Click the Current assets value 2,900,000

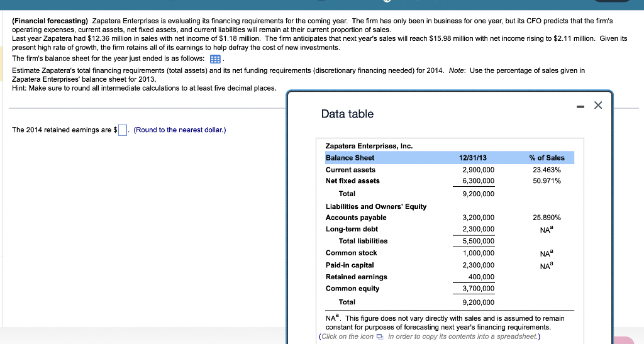coord(478,170)
